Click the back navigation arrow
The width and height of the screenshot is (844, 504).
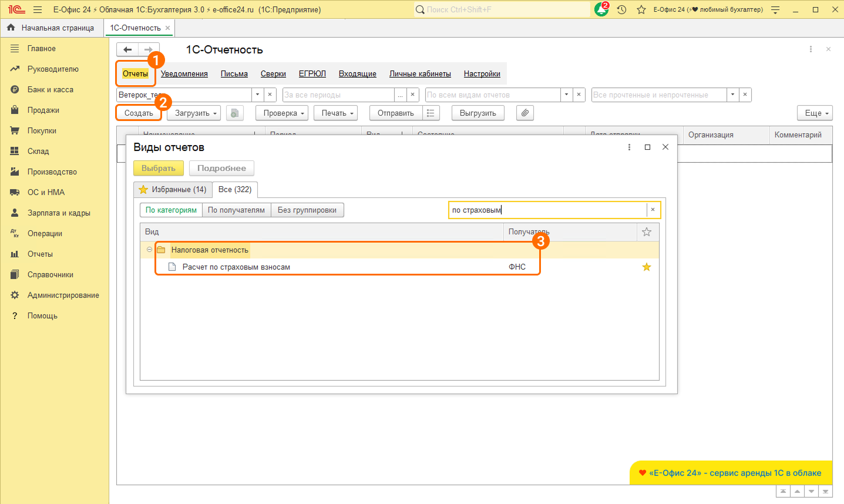[x=127, y=50]
